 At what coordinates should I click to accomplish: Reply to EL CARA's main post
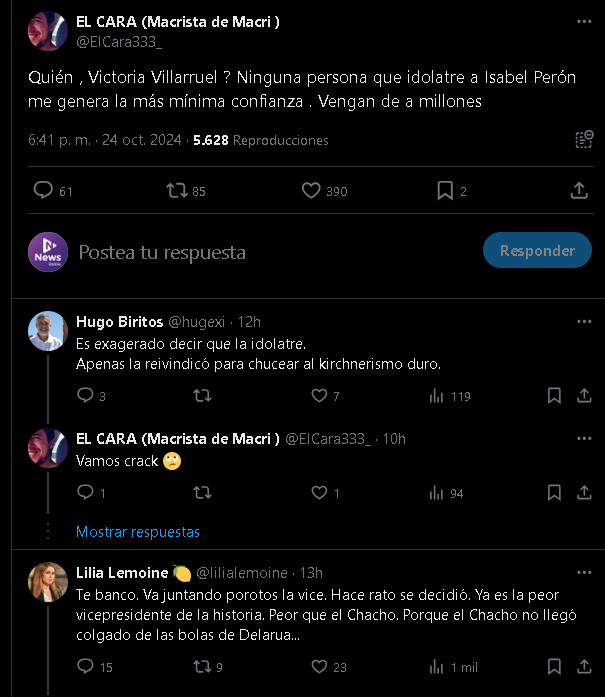click(43, 190)
